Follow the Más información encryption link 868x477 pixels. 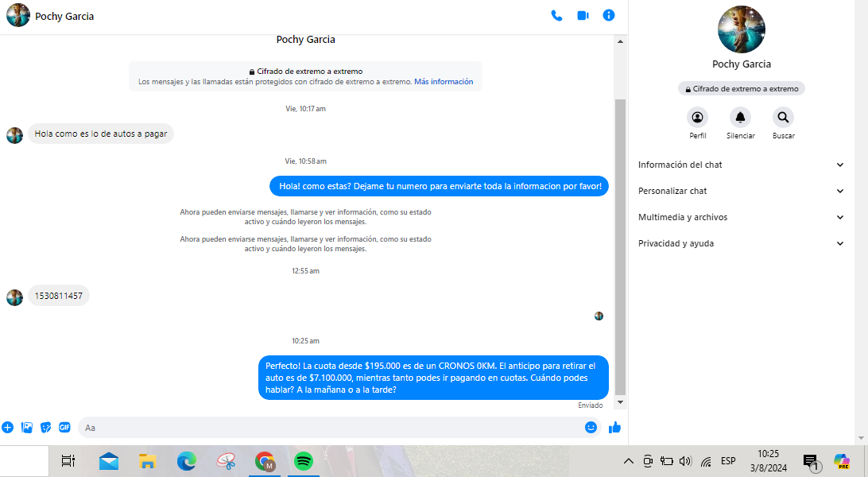[444, 82]
